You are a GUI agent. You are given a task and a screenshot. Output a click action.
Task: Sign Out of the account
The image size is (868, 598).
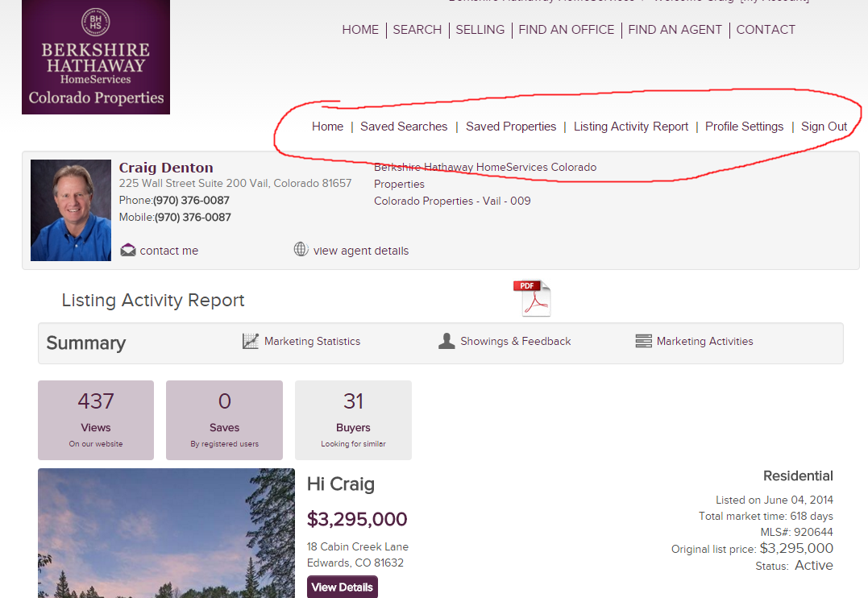(x=824, y=127)
